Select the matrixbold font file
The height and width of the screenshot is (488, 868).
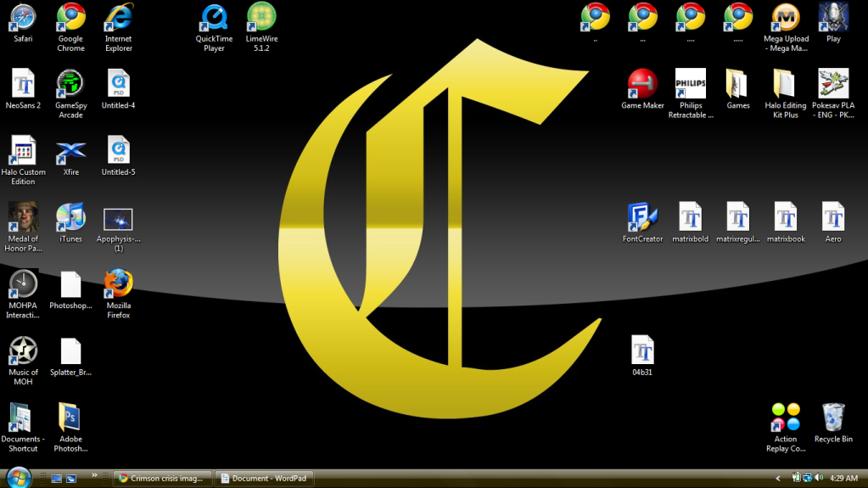[x=690, y=218]
